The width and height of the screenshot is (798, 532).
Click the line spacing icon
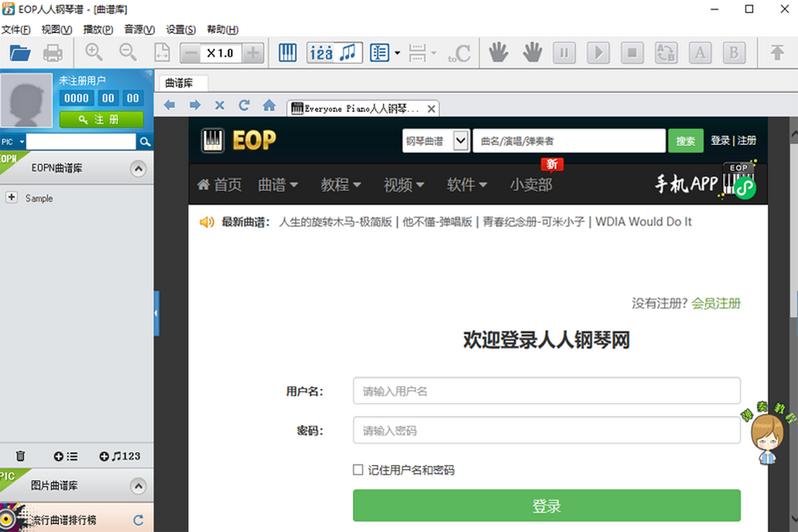pos(418,53)
